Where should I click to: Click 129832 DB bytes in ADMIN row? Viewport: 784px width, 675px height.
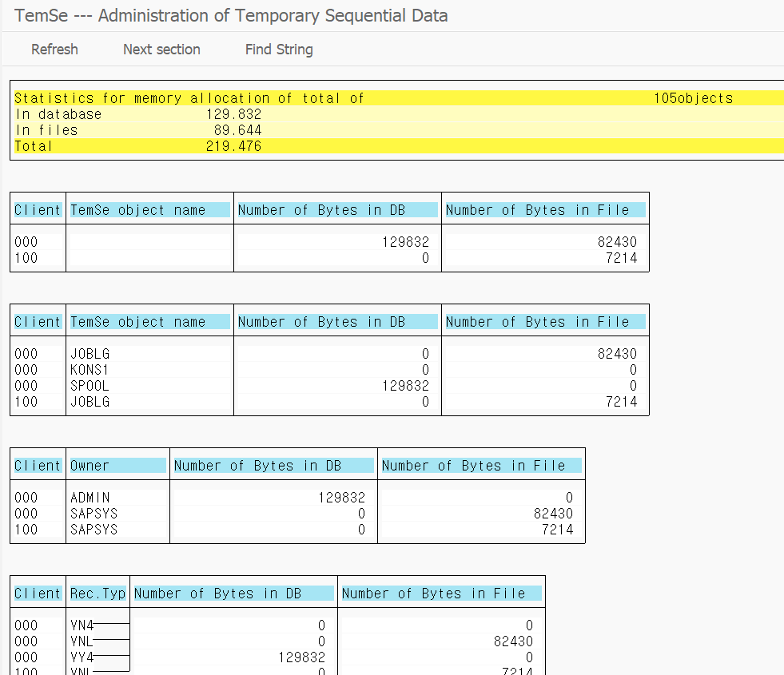341,498
